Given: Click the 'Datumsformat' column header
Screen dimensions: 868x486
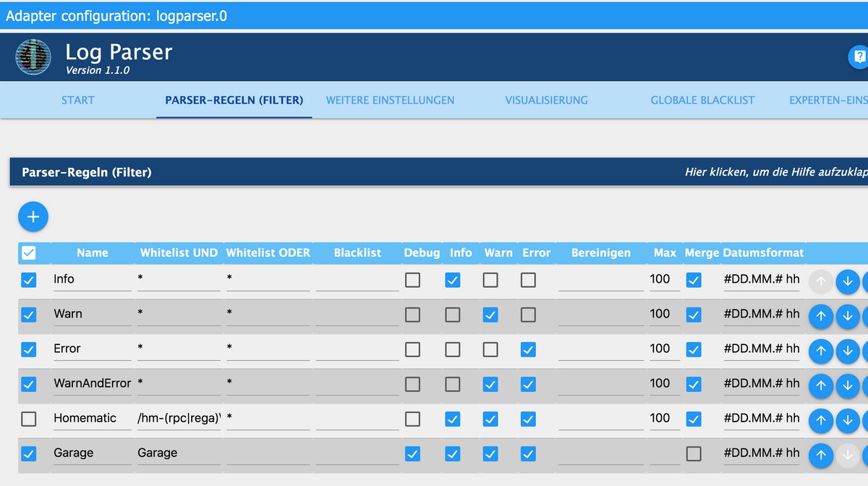Looking at the screenshot, I should pos(763,253).
